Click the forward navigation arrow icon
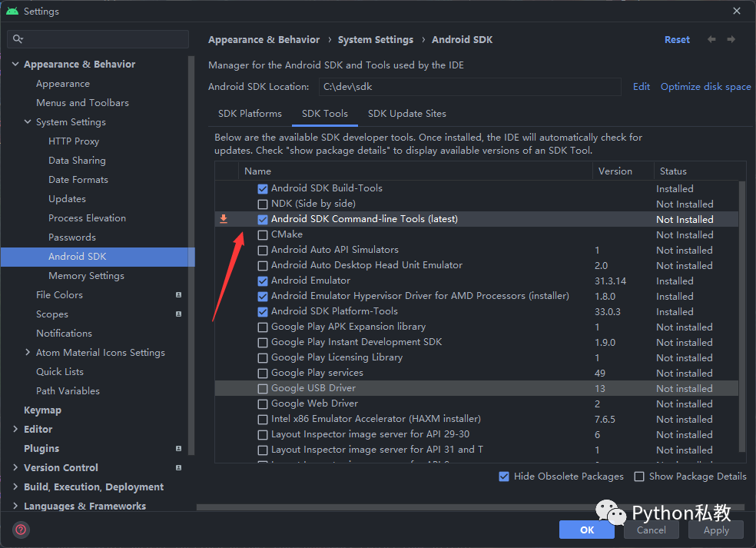The image size is (756, 548). click(x=731, y=39)
